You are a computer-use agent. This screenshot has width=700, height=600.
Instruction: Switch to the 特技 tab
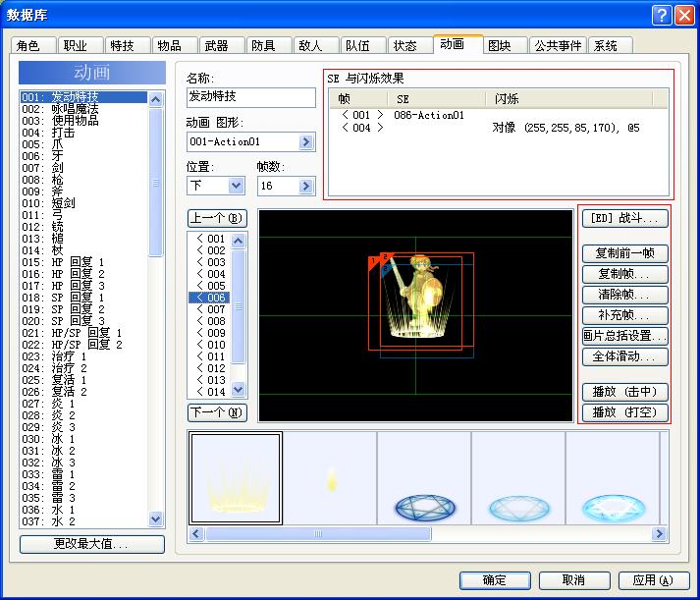tap(127, 45)
